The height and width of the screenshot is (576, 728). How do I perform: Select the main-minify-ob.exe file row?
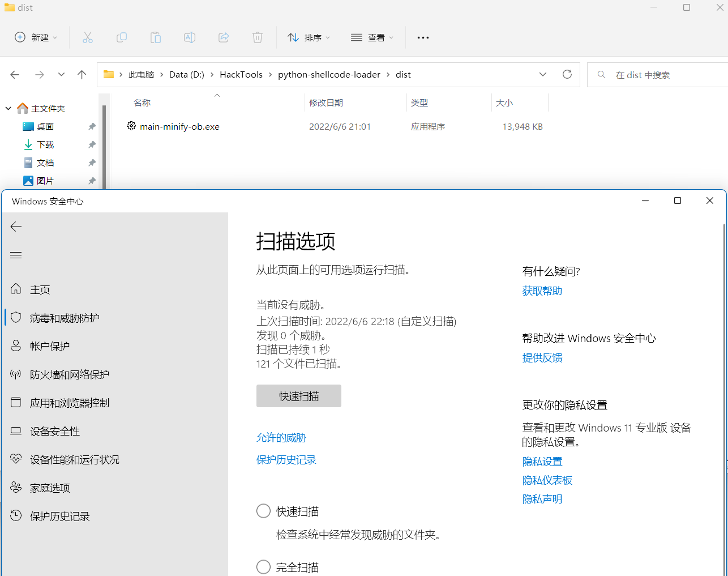click(x=334, y=126)
